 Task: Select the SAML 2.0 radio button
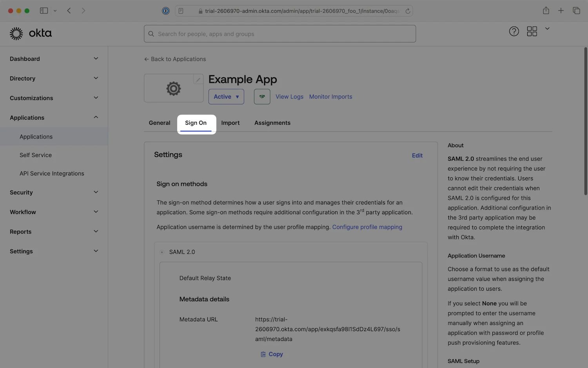tap(162, 252)
